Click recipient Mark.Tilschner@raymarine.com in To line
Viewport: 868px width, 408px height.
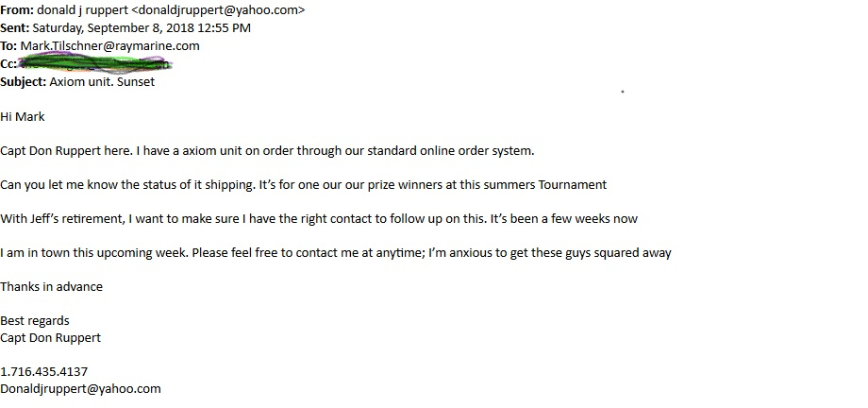point(109,46)
